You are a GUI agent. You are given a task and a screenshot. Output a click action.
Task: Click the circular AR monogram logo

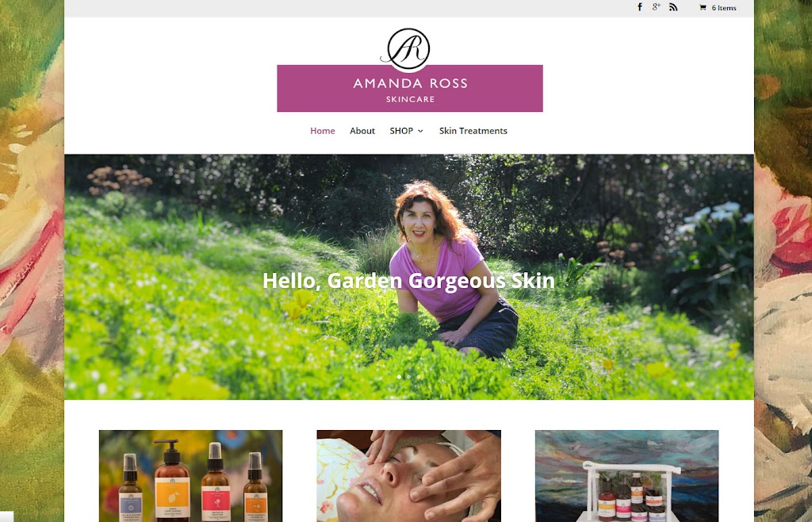coord(408,48)
